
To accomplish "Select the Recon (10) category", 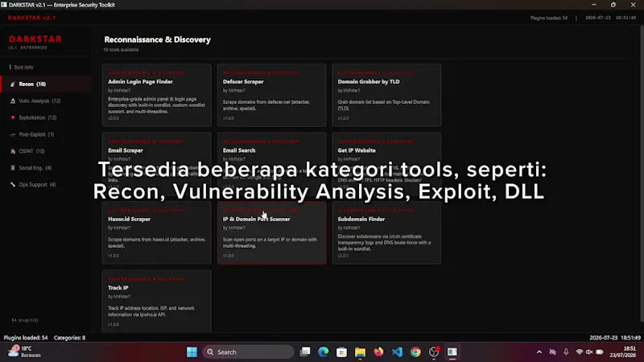I will click(46, 84).
